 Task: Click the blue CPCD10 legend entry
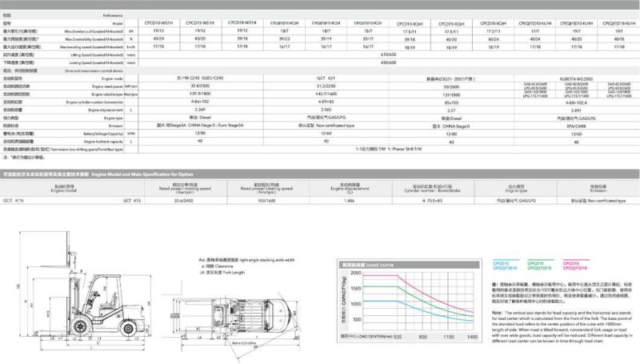click(506, 266)
